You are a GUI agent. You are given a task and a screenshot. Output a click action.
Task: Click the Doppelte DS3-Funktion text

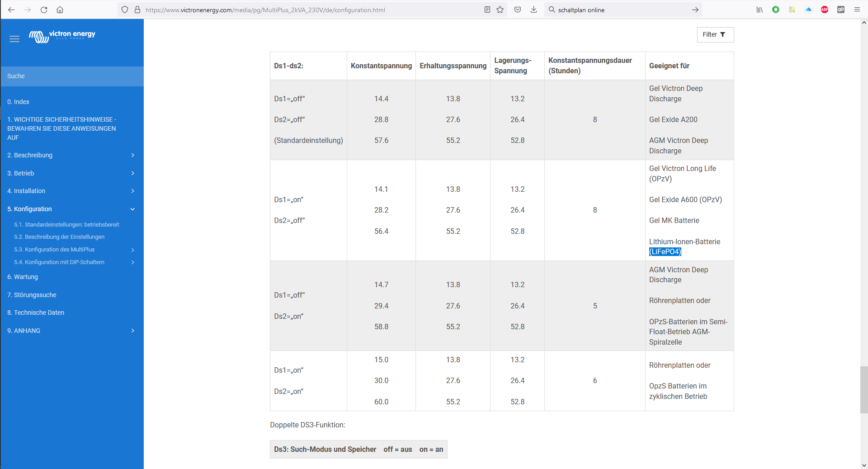point(307,425)
